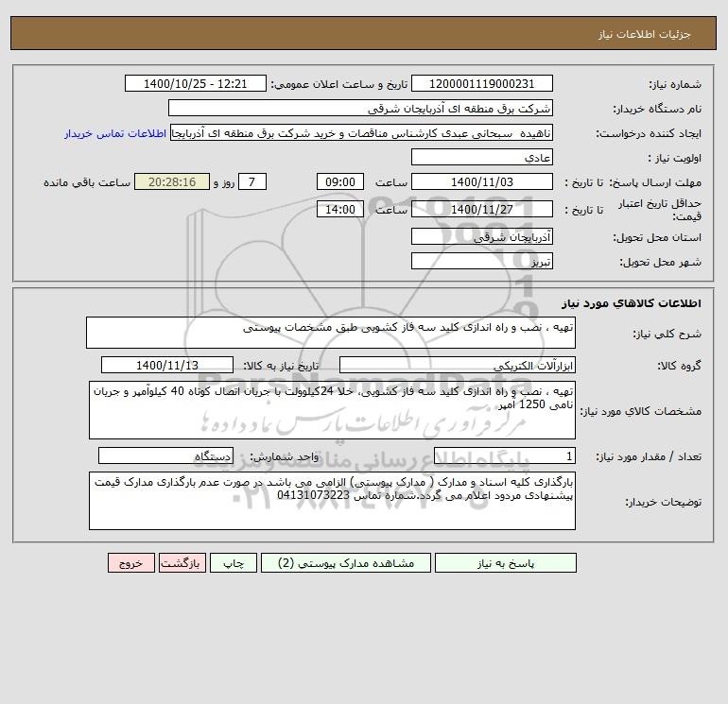The height and width of the screenshot is (704, 728).
Task: Click the deadline time field 09:00
Action: pos(340,182)
